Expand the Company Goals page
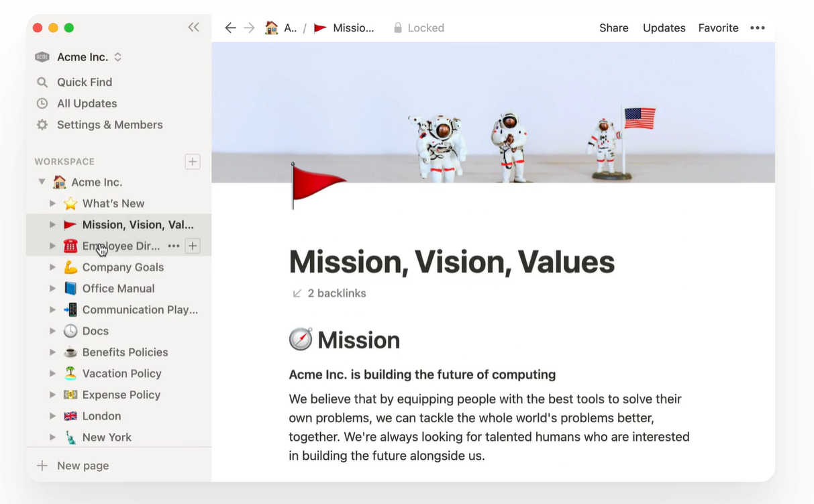The width and height of the screenshot is (814, 504). [x=52, y=267]
